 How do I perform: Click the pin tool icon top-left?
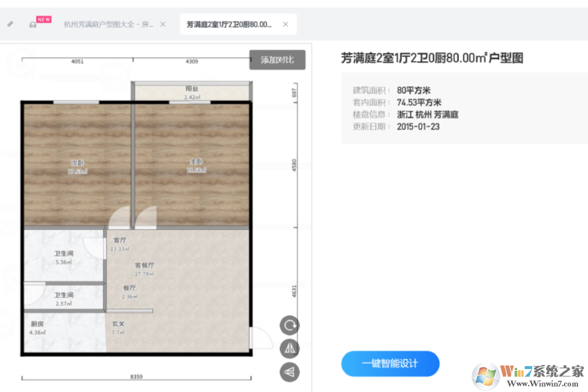pos(9,24)
